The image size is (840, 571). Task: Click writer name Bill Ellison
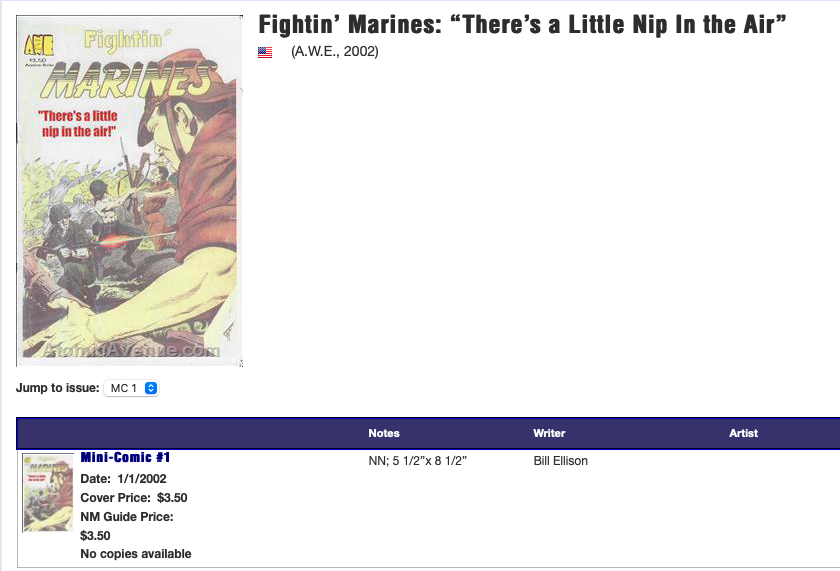tap(561, 461)
